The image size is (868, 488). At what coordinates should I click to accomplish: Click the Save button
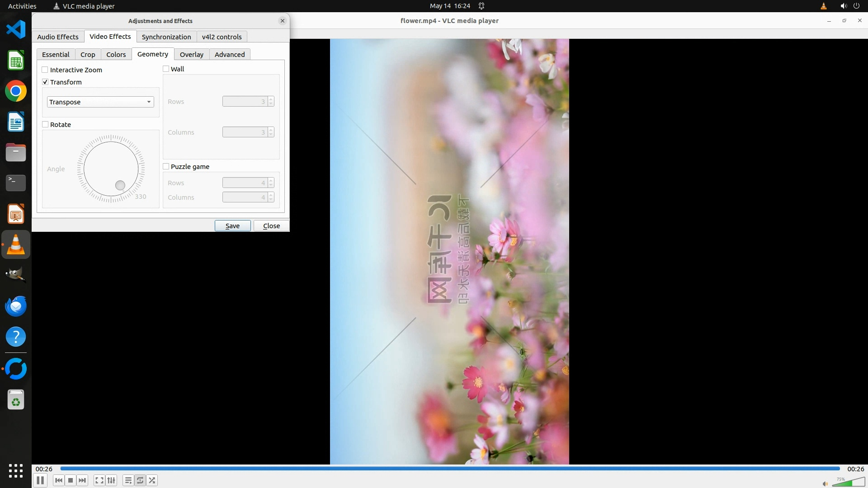coord(232,225)
